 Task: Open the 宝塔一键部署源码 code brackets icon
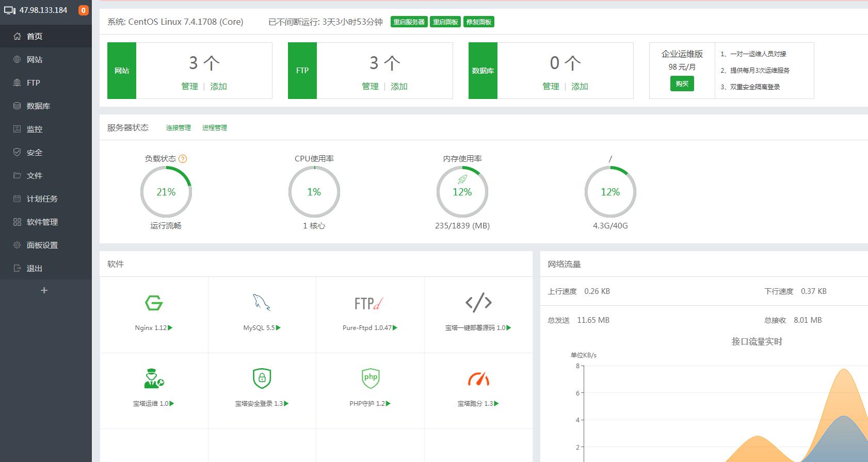click(478, 303)
